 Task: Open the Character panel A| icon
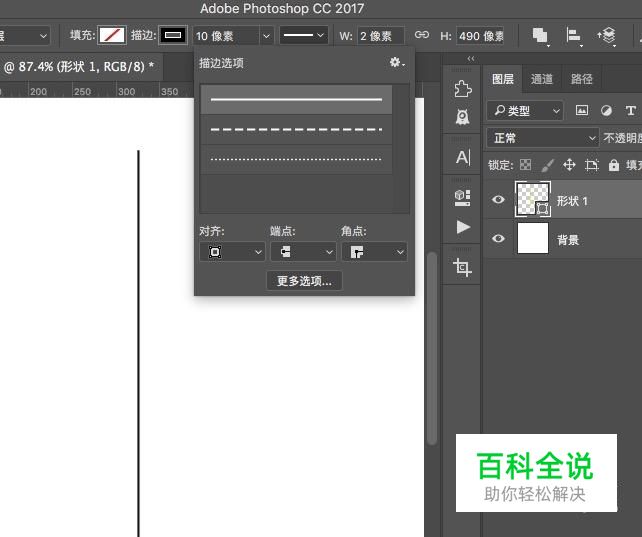[x=463, y=158]
